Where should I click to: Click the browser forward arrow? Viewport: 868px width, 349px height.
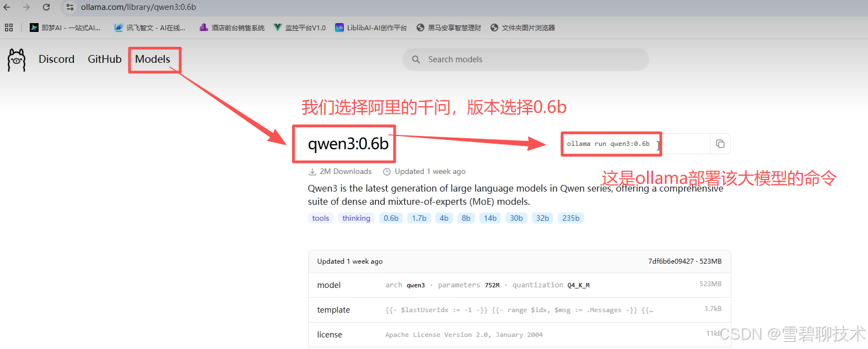26,7
